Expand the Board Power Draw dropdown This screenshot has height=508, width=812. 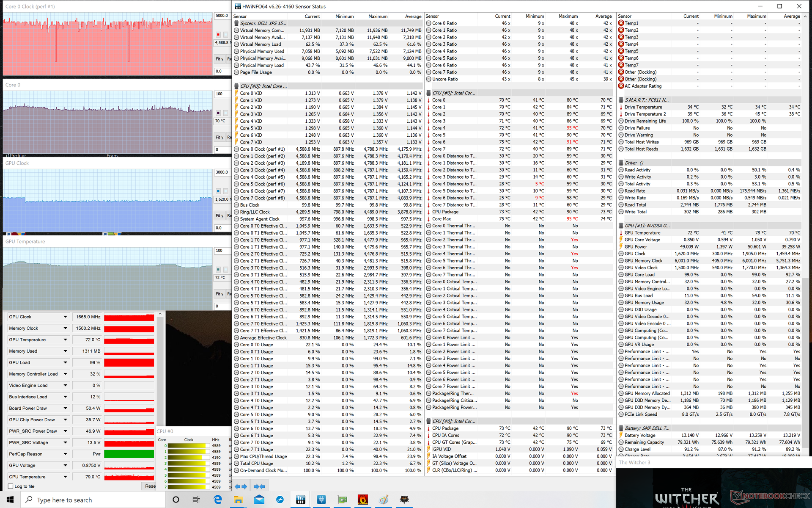(x=65, y=408)
